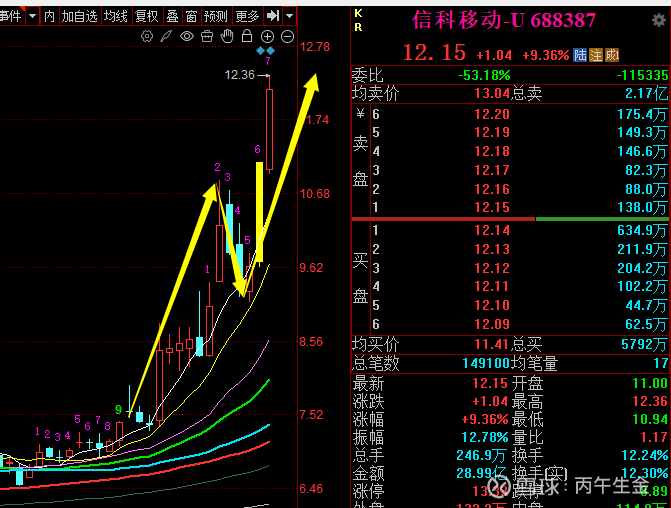Open the dropdown after the jump-to-end arrow
This screenshot has height=508, width=671.
[x=290, y=16]
